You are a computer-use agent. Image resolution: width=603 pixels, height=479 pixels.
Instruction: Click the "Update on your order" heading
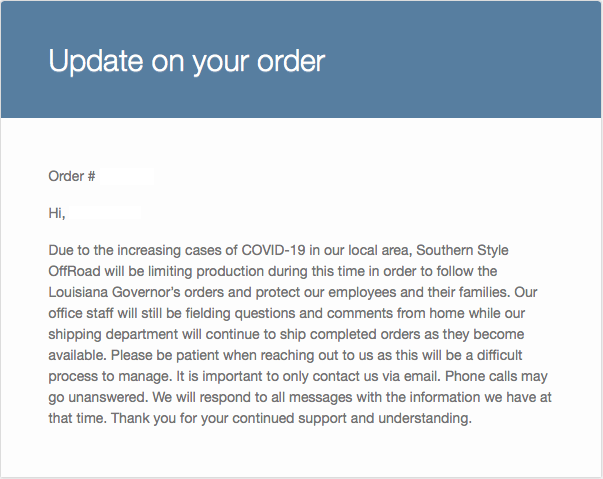pos(187,62)
